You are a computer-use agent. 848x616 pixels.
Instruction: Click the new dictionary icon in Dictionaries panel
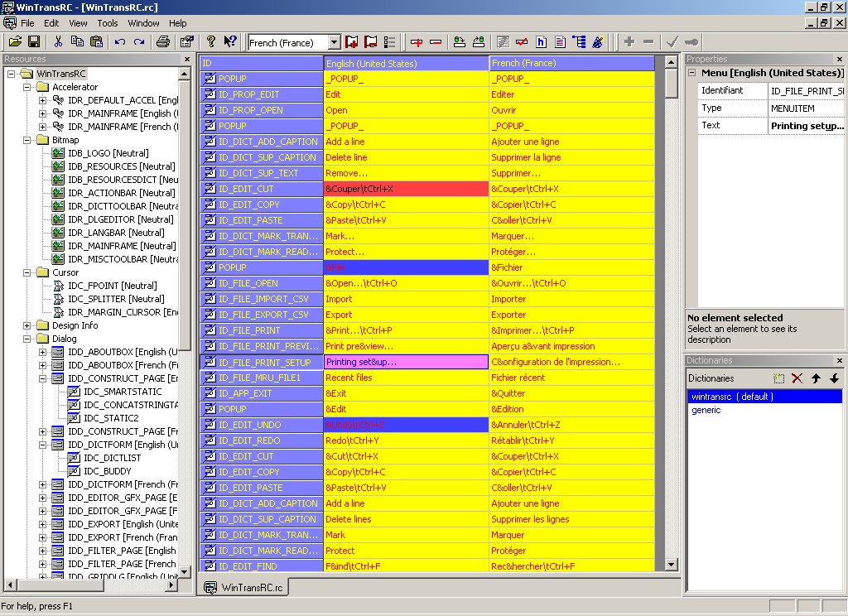coord(778,378)
